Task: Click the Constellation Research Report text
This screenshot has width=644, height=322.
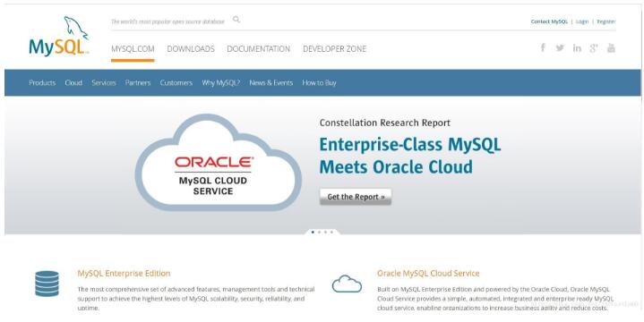Action: 385,123
